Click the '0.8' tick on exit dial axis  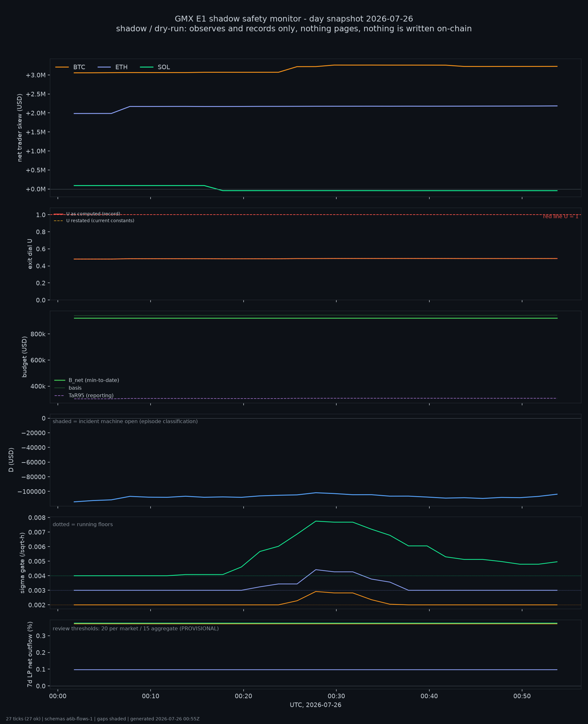click(41, 232)
